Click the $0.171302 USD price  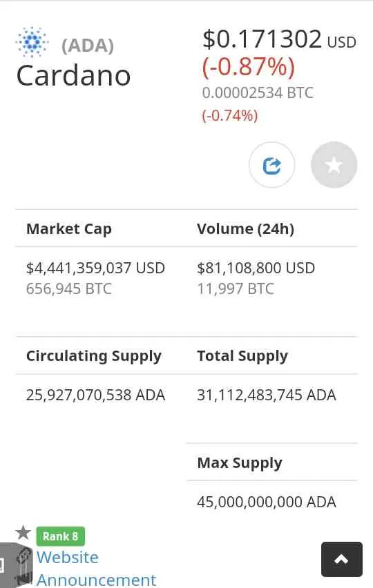(x=279, y=39)
